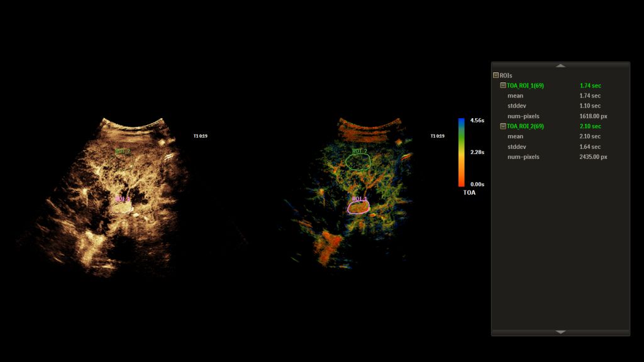This screenshot has height=362, width=644.
Task: Click the green 2.10 sec ROI_2 value
Action: 590,126
